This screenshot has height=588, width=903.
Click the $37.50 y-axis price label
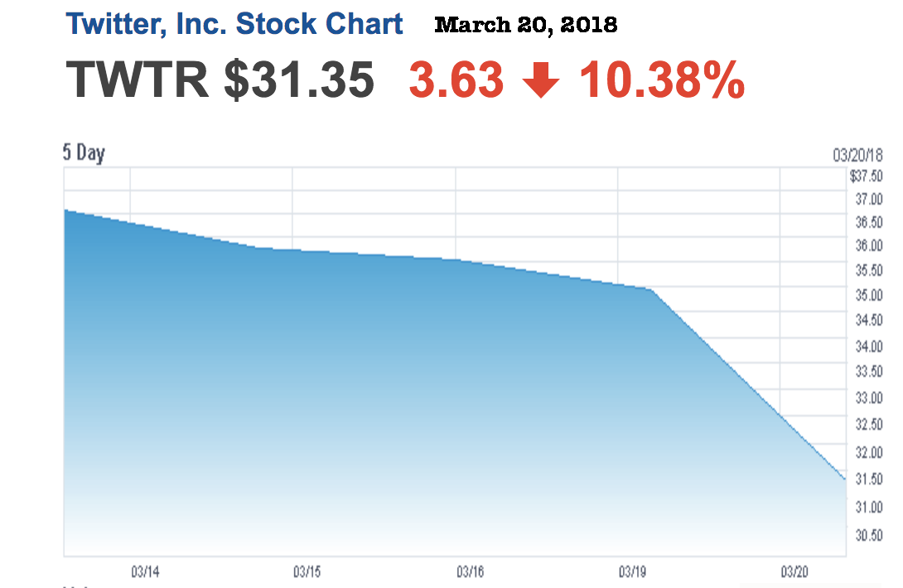coord(867,176)
